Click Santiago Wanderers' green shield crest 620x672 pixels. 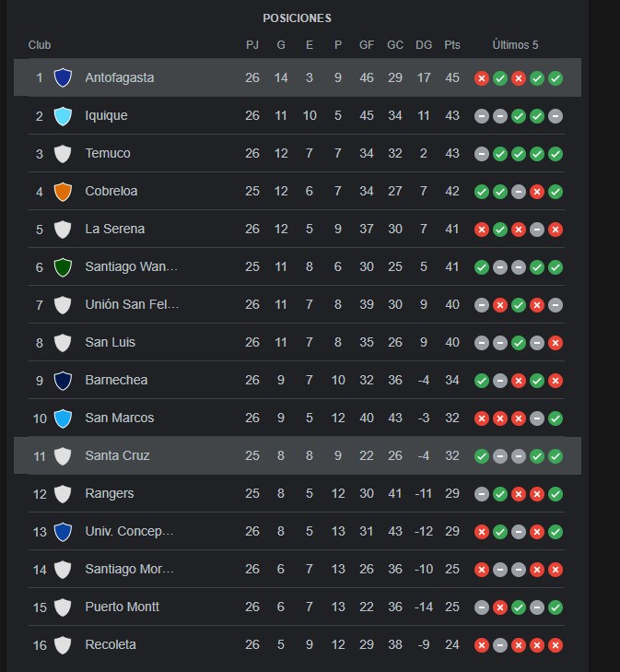63,267
